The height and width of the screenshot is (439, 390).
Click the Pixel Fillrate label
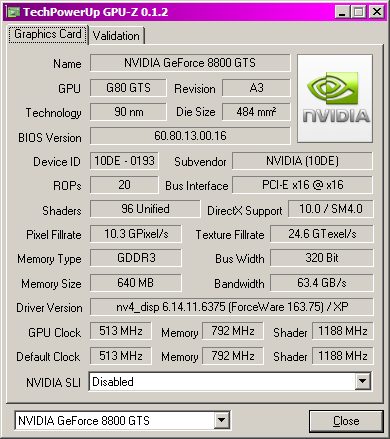pyautogui.click(x=54, y=235)
